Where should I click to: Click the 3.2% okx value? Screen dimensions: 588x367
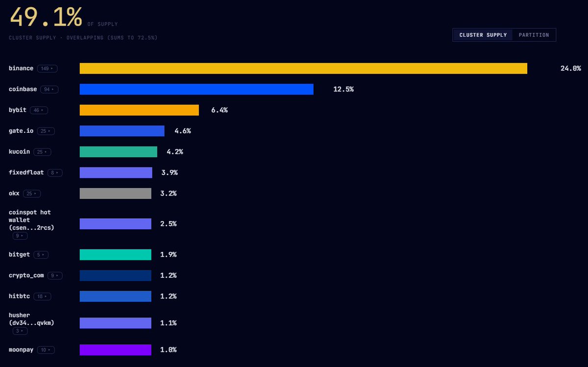pyautogui.click(x=169, y=194)
